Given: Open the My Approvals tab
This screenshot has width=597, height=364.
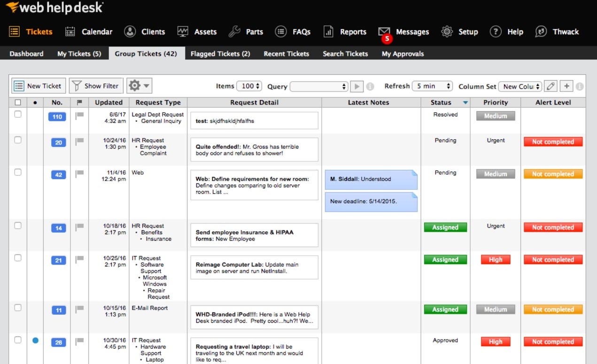Looking at the screenshot, I should 403,53.
